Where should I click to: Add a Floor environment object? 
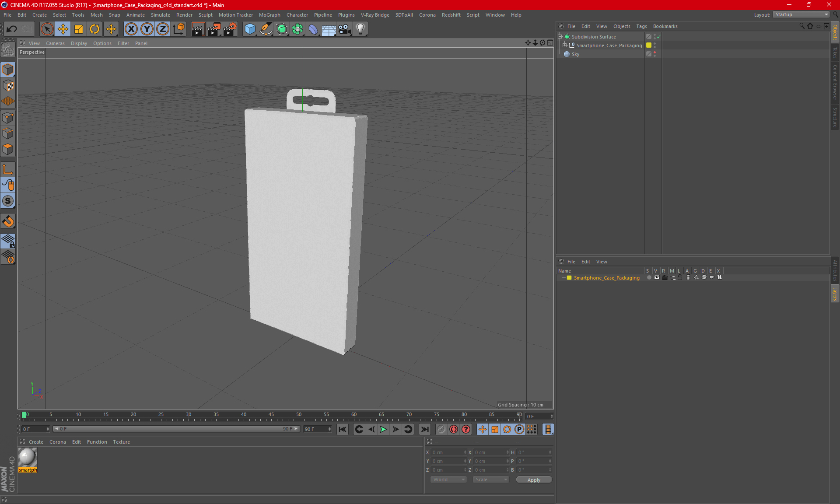(329, 29)
